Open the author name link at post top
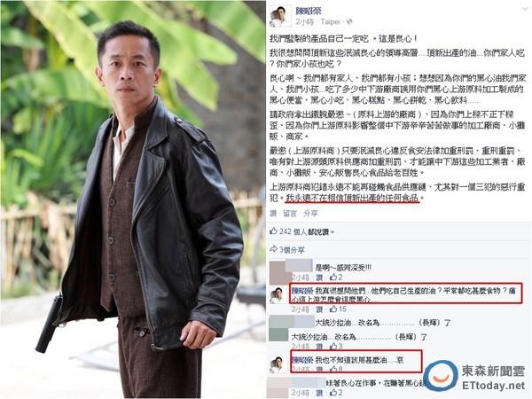This screenshot has height=399, width=532. [x=308, y=11]
